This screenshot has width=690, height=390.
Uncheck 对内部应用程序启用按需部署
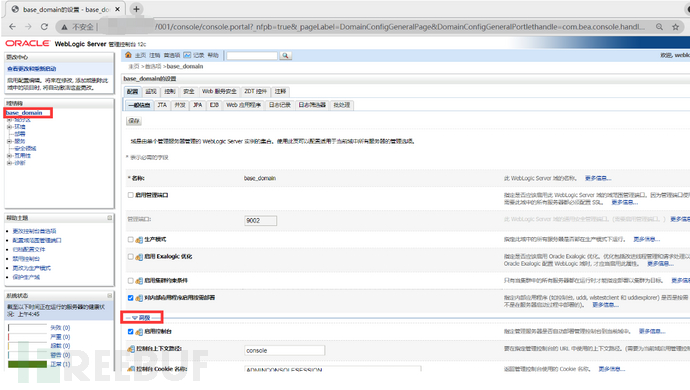[x=130, y=298]
